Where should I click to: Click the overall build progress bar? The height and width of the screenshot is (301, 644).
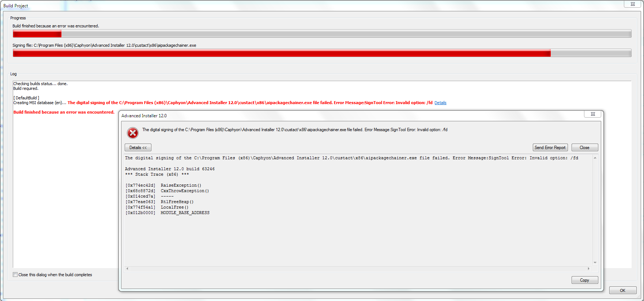pos(322,34)
